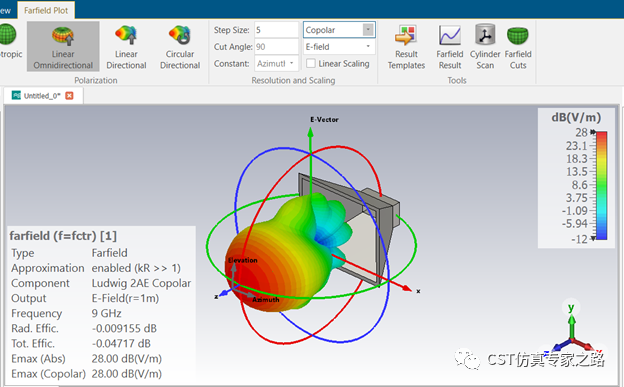This screenshot has width=624, height=387.
Task: Open the Farfield Result tool
Action: (450, 47)
